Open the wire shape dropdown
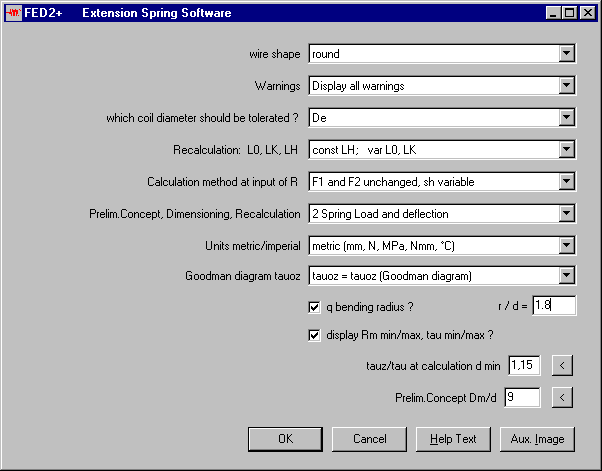The height and width of the screenshot is (471, 602). point(567,54)
